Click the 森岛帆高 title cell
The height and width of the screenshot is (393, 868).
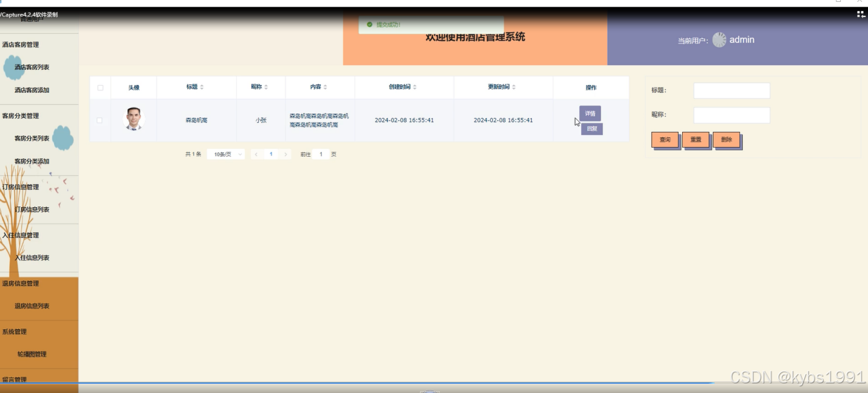point(197,120)
